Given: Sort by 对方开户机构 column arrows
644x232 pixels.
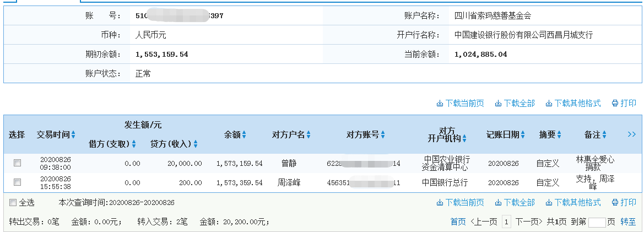Looking at the screenshot, I should point(464,139).
